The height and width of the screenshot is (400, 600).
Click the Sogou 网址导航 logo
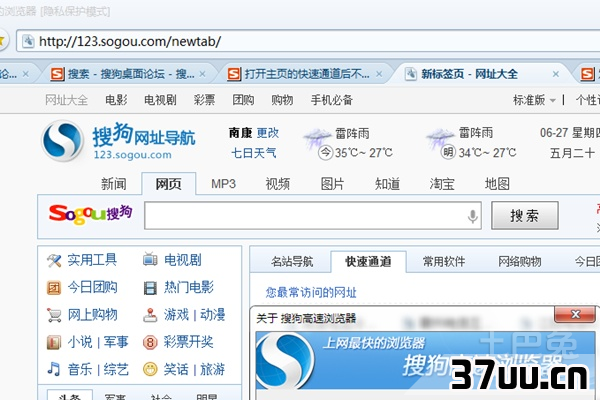coord(119,141)
